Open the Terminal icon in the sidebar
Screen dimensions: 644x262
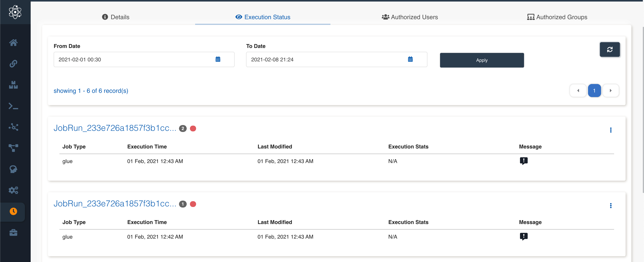click(x=13, y=106)
